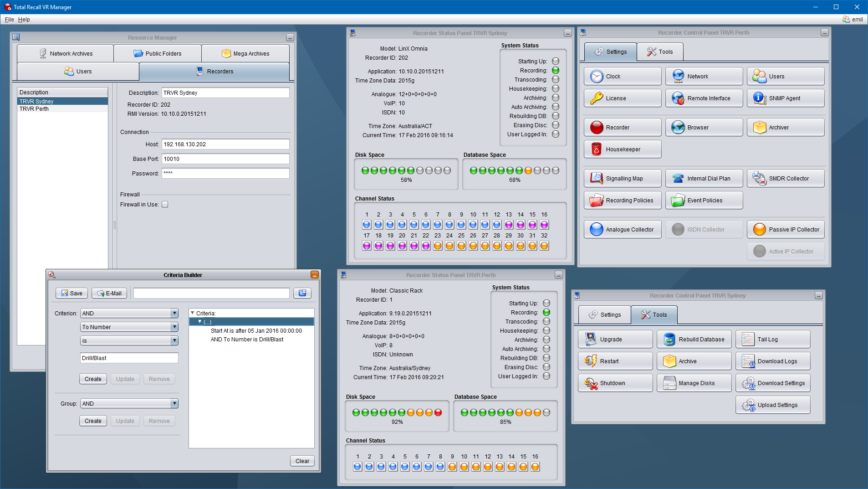868x489 pixels.
Task: Open Clock settings in TRVR Perth panel
Action: click(622, 77)
